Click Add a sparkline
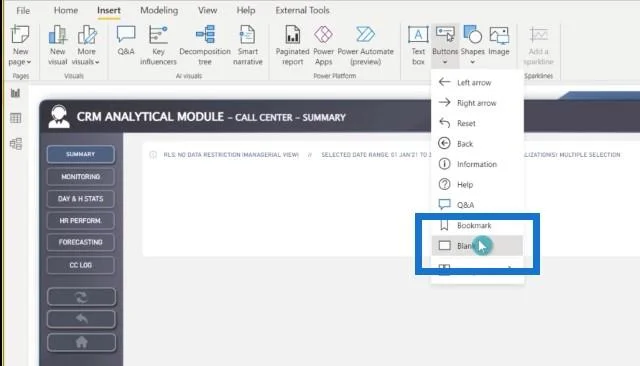 pyautogui.click(x=538, y=46)
